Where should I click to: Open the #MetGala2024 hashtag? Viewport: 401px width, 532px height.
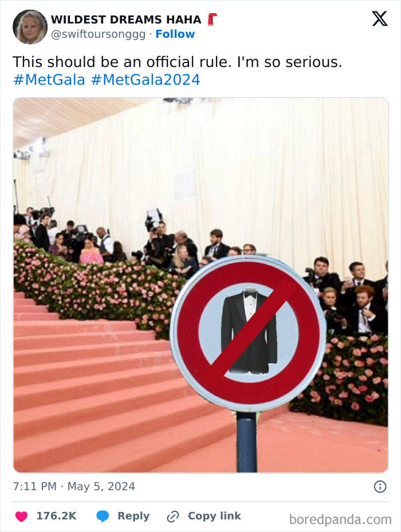tap(146, 80)
